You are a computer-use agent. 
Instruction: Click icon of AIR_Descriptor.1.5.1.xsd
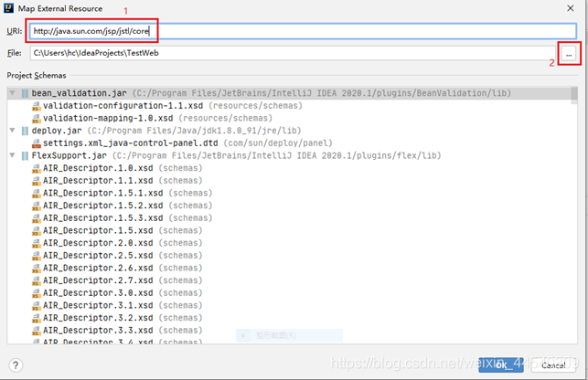point(36,194)
